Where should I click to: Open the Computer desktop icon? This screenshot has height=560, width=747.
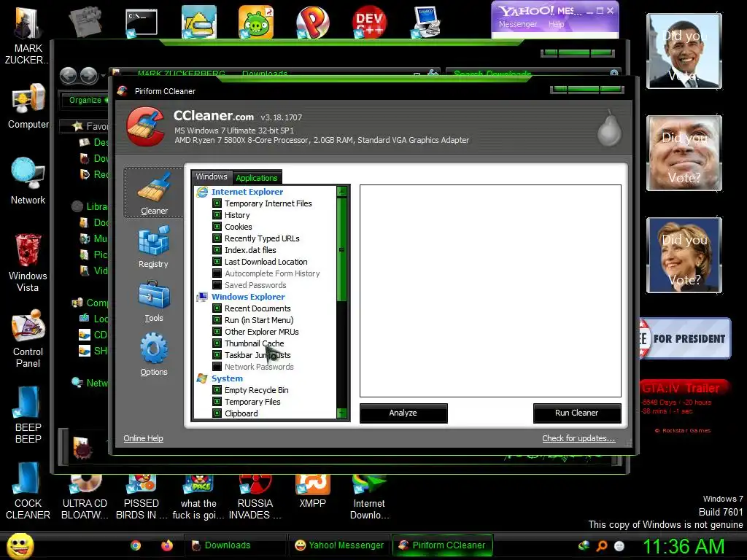[28, 106]
